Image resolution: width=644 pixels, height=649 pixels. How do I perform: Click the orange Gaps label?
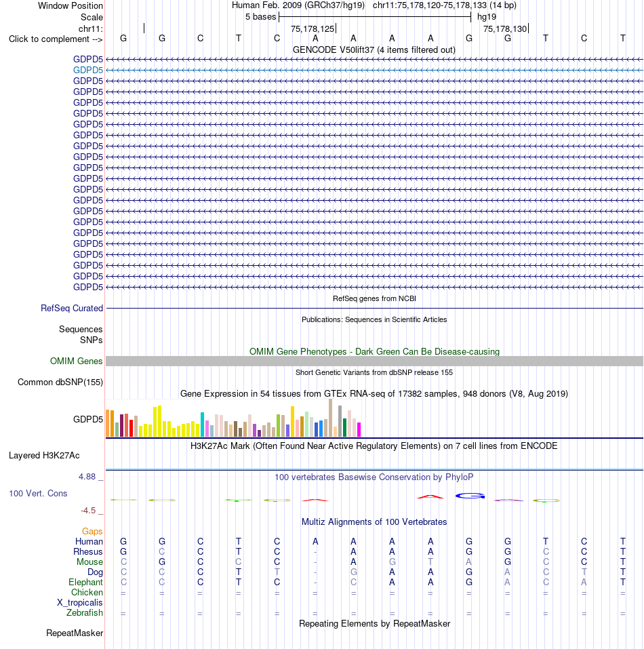[x=92, y=531]
